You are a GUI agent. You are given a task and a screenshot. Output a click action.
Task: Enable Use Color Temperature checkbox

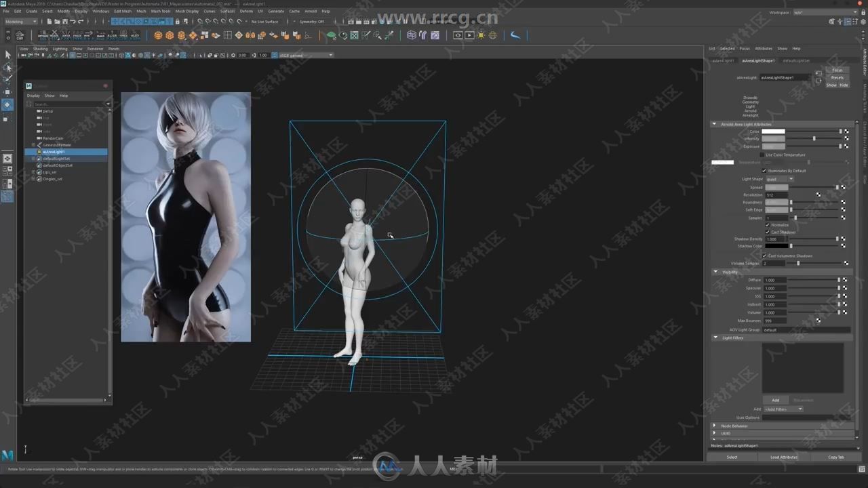click(762, 155)
